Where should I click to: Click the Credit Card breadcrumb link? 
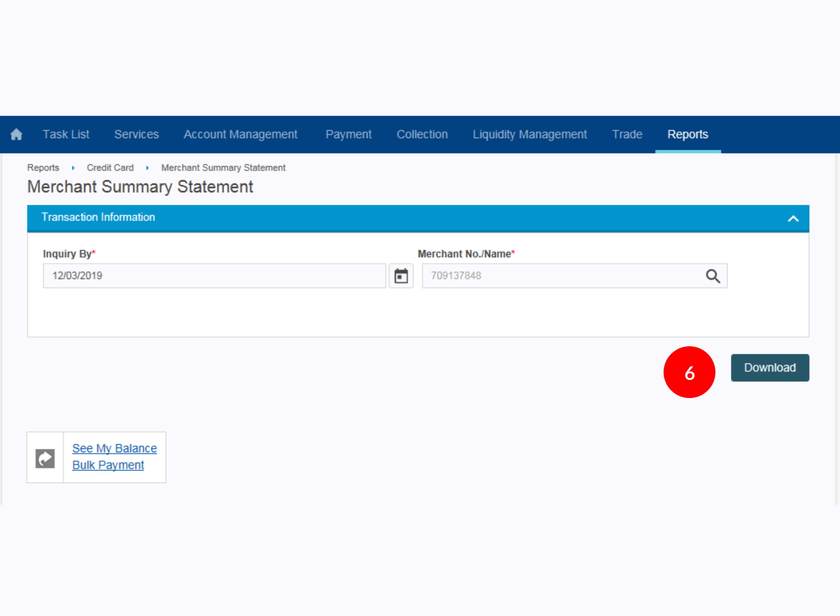click(110, 168)
